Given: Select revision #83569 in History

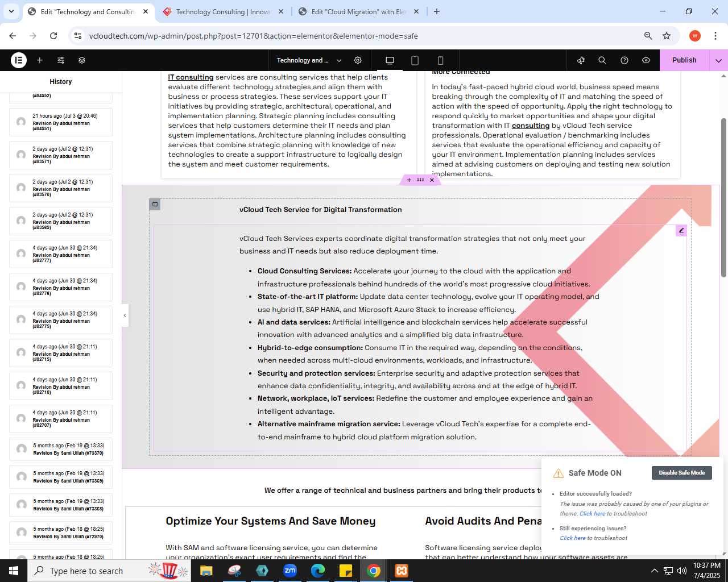Looking at the screenshot, I should (x=61, y=221).
